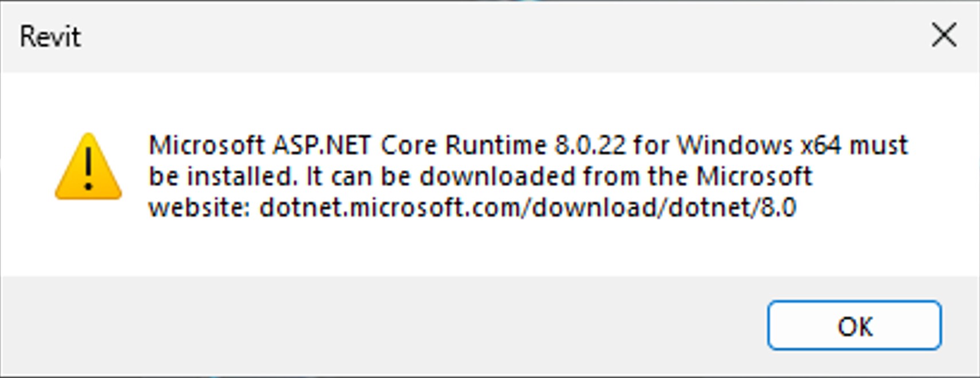Screen dimensions: 980x378
Task: Click the first word Microsoft in message
Action: [207, 145]
